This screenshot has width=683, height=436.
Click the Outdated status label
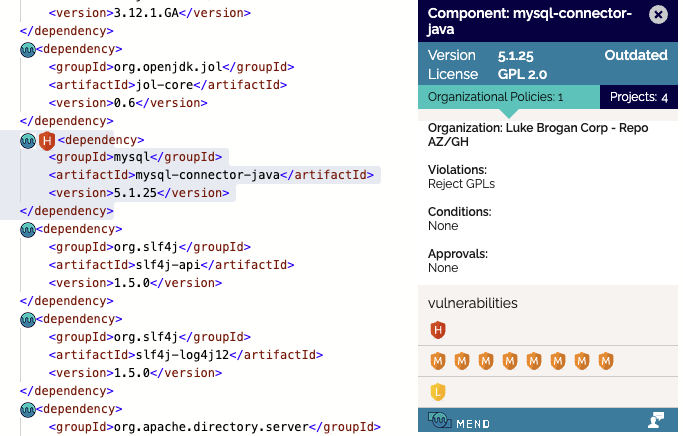[636, 55]
